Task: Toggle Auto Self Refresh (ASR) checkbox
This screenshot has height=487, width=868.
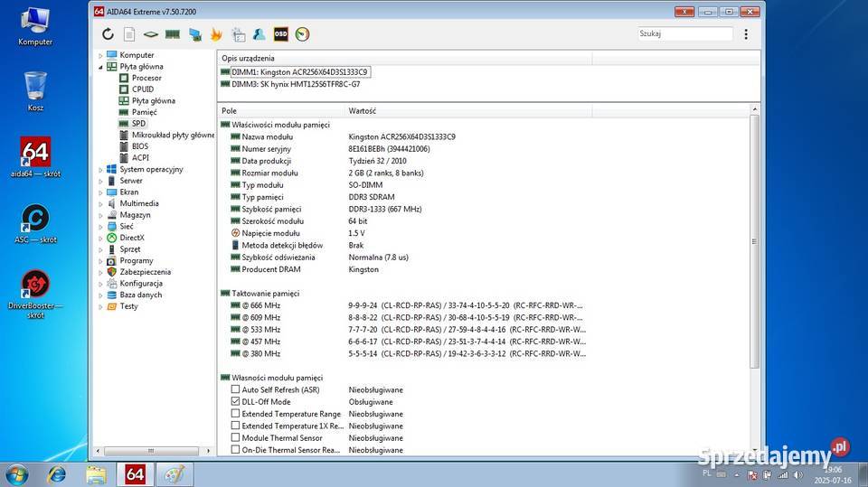Action: [x=235, y=389]
